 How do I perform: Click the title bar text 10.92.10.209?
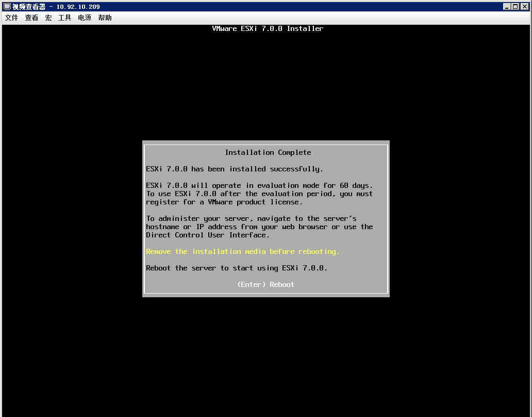pyautogui.click(x=78, y=7)
